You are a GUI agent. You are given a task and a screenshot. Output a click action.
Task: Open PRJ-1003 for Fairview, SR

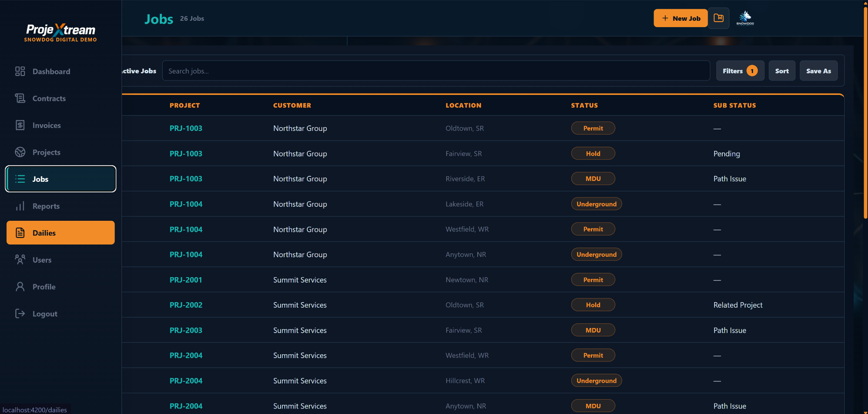(x=186, y=153)
